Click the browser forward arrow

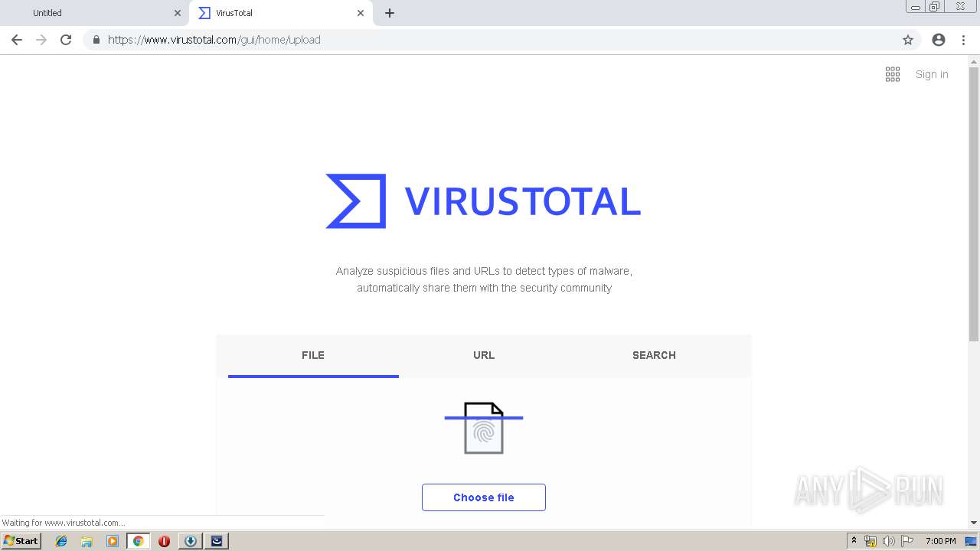point(41,40)
